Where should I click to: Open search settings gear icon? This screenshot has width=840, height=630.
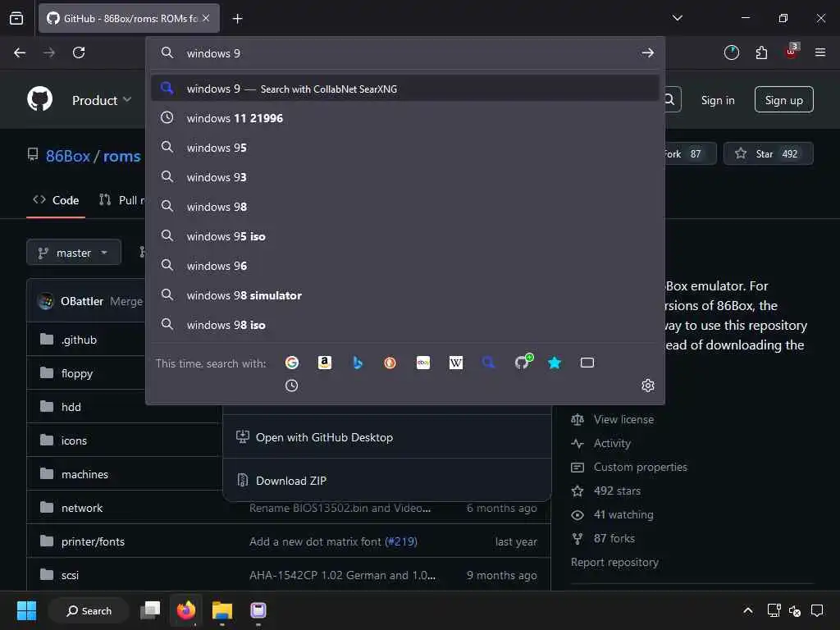pyautogui.click(x=648, y=386)
